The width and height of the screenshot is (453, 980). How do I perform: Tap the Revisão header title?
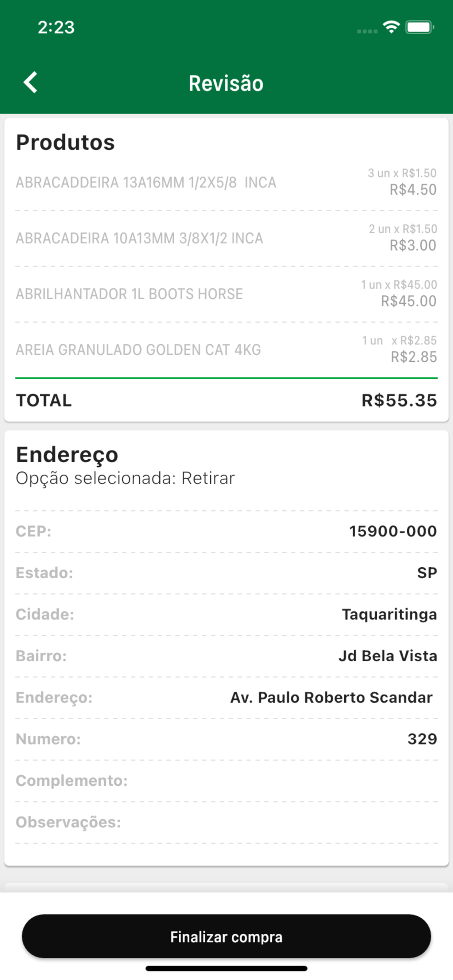click(x=226, y=83)
